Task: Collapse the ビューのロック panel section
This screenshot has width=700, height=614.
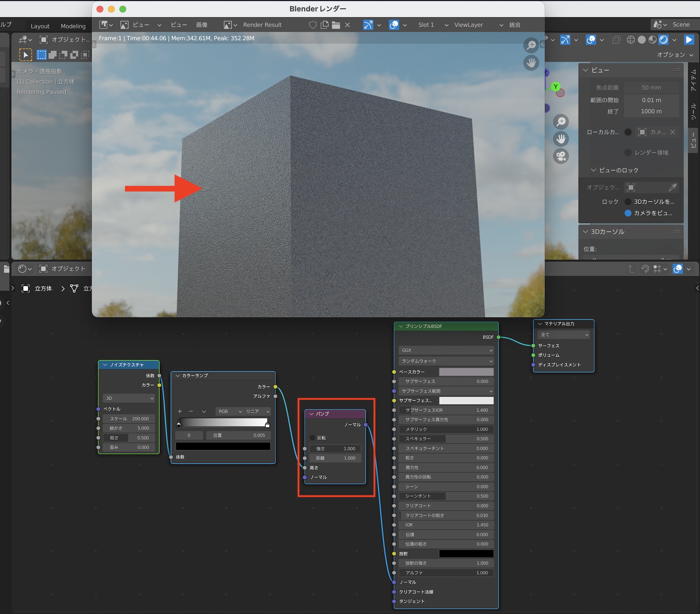Action: click(593, 170)
